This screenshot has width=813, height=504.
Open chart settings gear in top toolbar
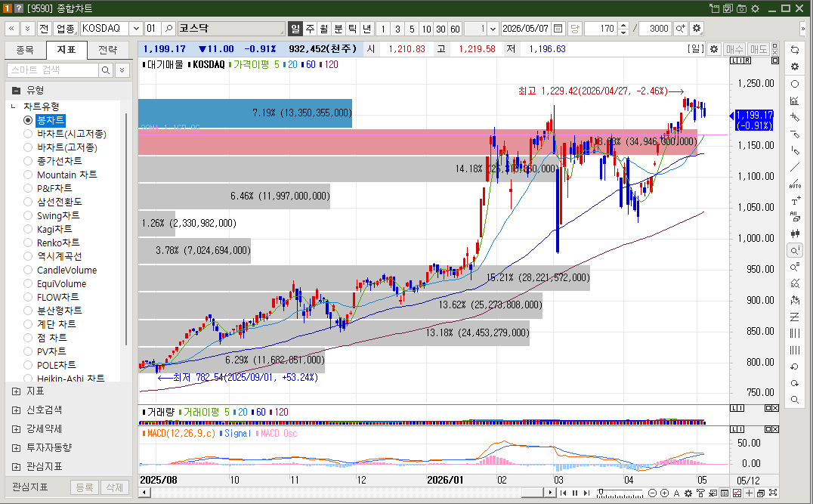pos(697,29)
